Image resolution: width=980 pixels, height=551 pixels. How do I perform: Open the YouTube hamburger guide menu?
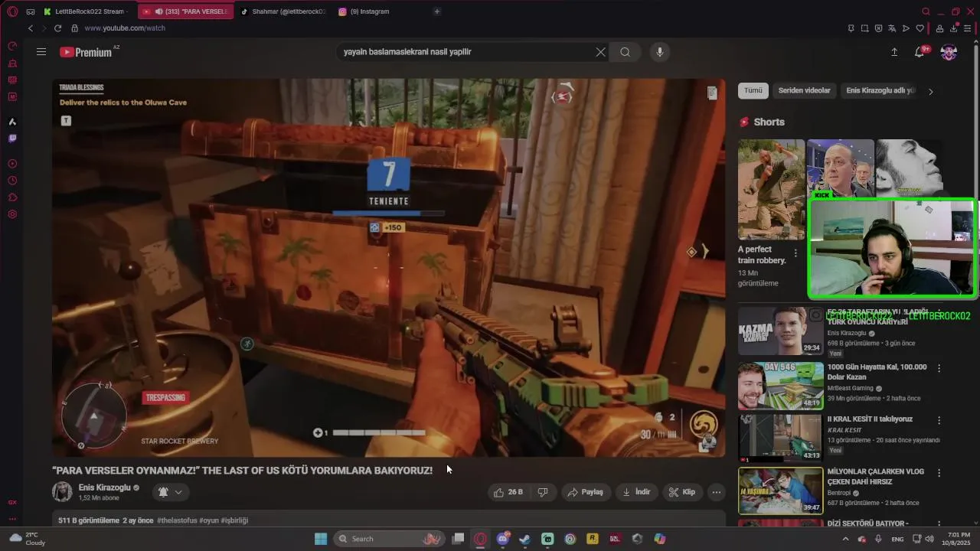pos(41,52)
